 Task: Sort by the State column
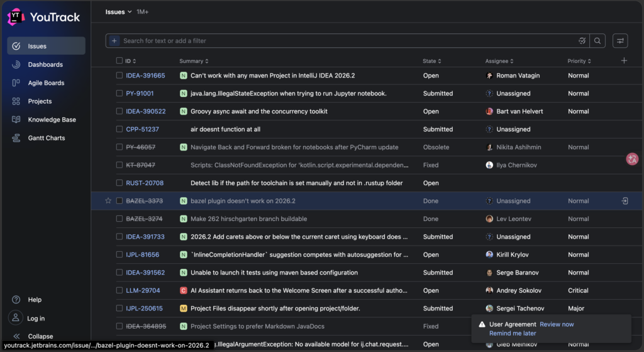point(431,61)
